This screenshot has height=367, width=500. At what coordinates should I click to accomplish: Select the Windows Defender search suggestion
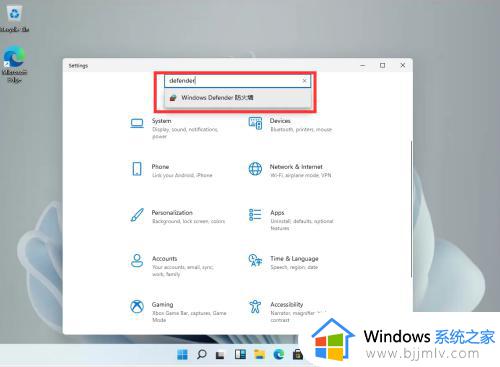pyautogui.click(x=238, y=98)
